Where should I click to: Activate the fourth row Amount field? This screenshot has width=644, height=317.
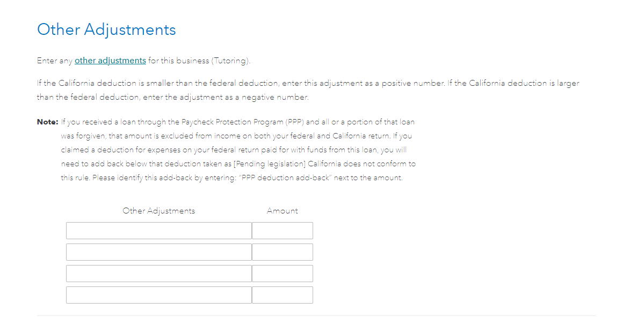coord(283,295)
